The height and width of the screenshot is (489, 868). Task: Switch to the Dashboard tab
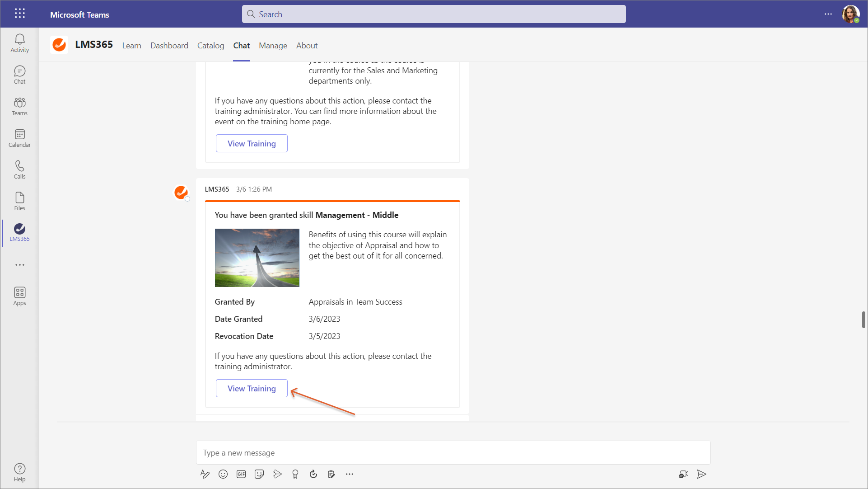(x=169, y=46)
